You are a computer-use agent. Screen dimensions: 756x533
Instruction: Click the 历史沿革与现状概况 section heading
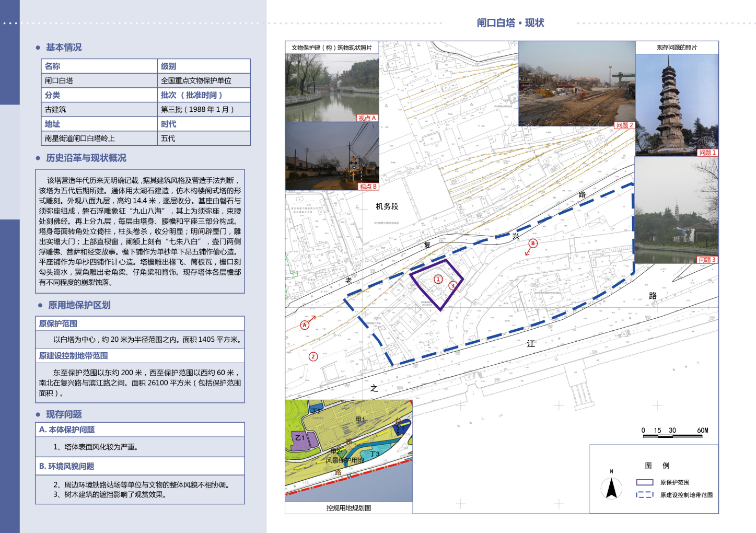pos(86,158)
